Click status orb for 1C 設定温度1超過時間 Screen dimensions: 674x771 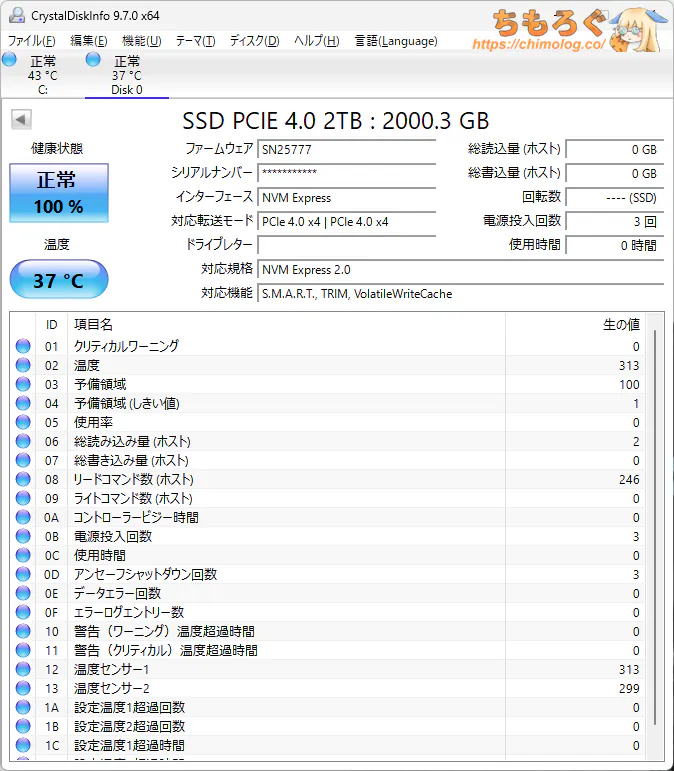pos(23,745)
